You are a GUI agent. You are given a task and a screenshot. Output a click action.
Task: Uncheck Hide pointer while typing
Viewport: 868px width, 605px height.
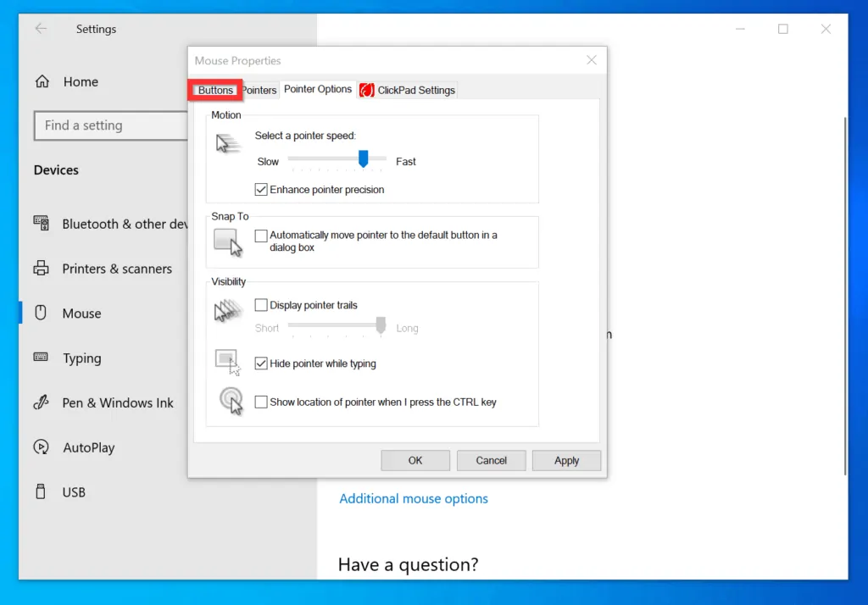[x=261, y=364]
